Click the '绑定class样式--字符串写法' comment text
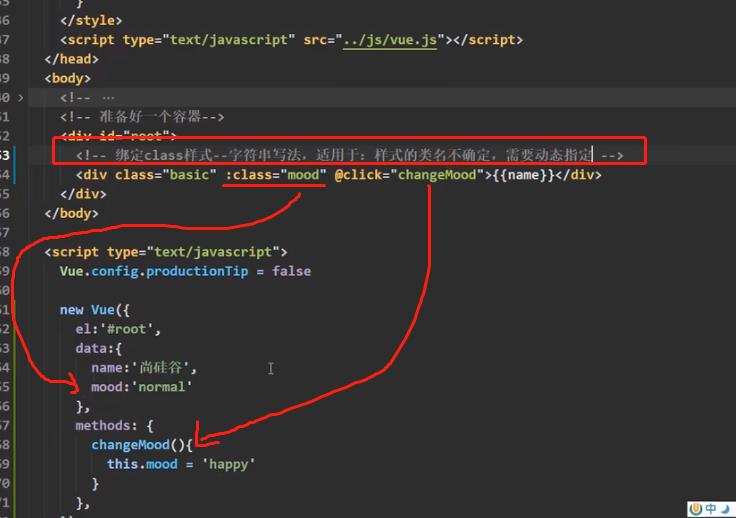736x518 pixels. coord(210,155)
